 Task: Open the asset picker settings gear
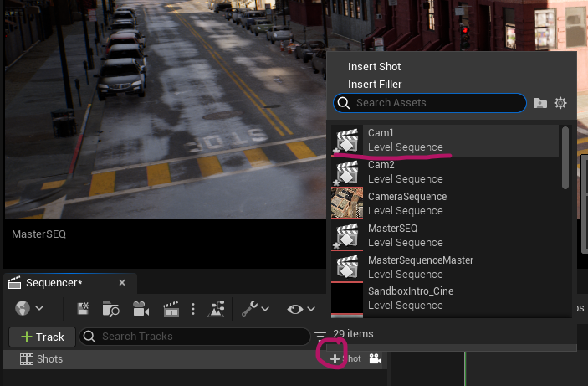560,103
